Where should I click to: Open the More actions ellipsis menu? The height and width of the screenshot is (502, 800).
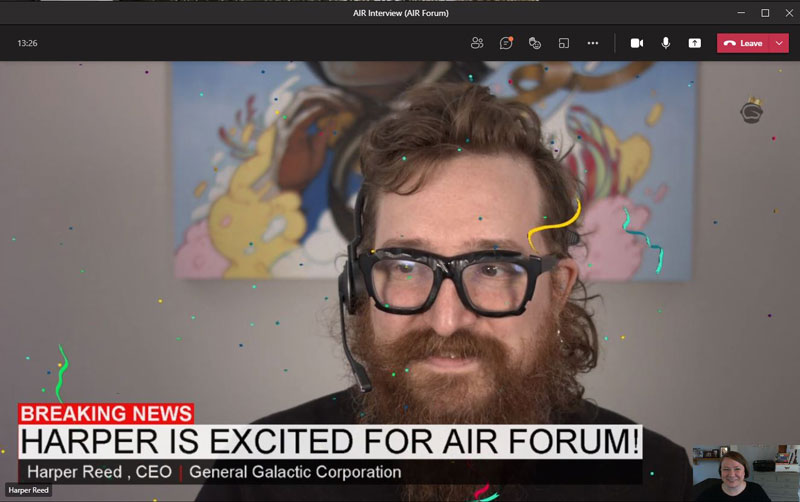(x=593, y=43)
